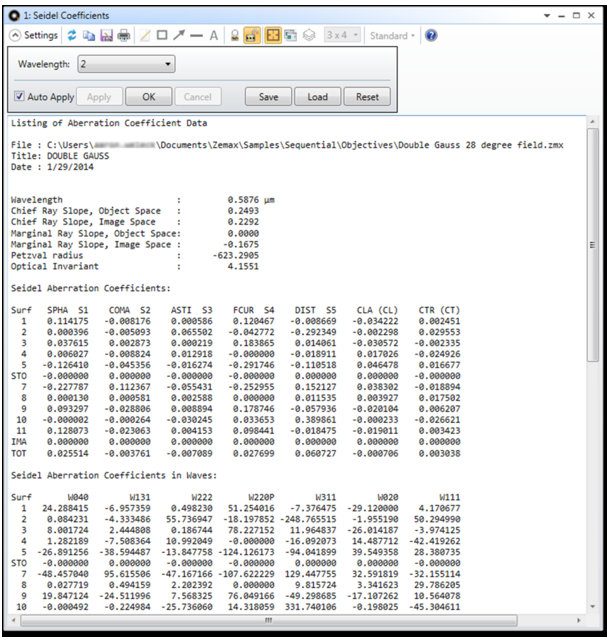Click 'Listing of Aberration Coefficient Data' heading
Viewport: 607px width, 637px height.
[109, 123]
